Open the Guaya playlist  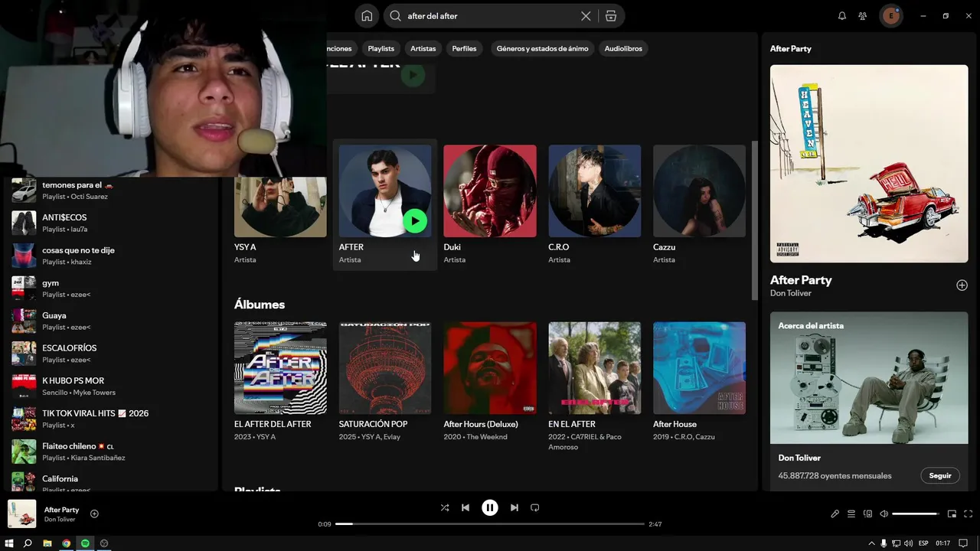click(111, 321)
